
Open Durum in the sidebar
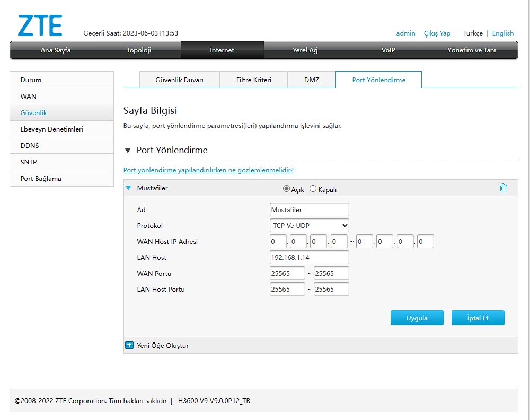[x=62, y=80]
